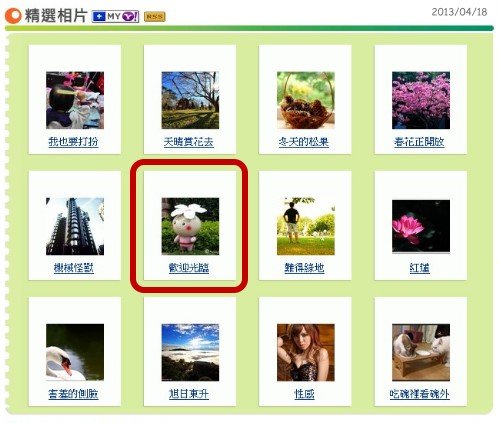The image size is (500, 423).
Task: Open the orange RSS feed icon
Action: click(x=154, y=16)
